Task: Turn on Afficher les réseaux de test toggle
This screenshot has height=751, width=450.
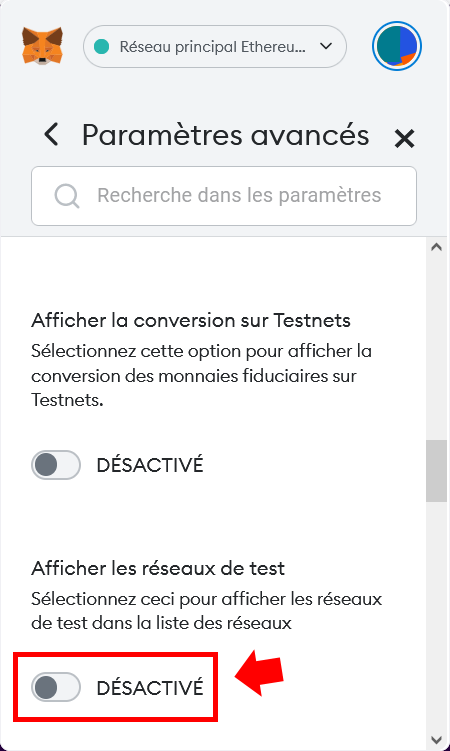Action: (x=56, y=687)
